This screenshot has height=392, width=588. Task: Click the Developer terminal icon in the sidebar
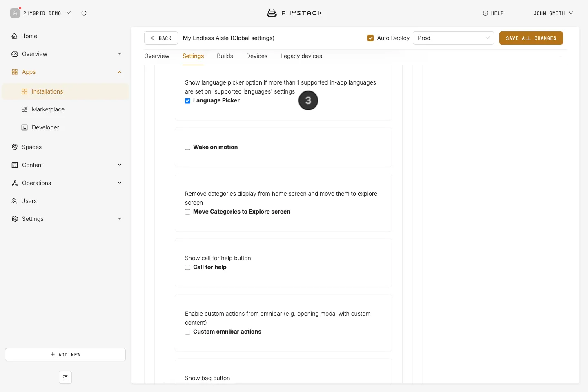click(24, 127)
